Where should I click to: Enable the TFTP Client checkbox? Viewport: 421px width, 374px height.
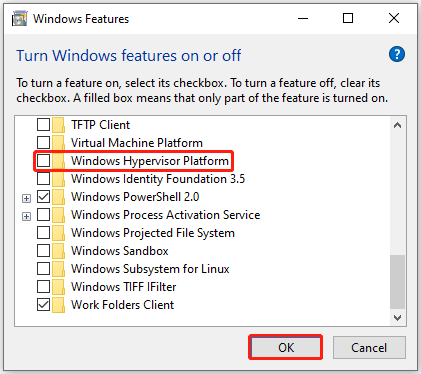point(43,125)
